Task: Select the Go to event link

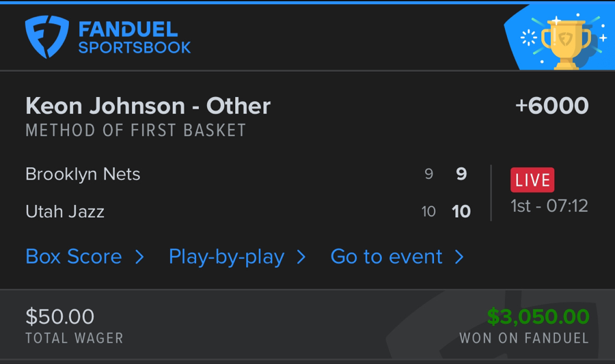Action: pyautogui.click(x=386, y=257)
